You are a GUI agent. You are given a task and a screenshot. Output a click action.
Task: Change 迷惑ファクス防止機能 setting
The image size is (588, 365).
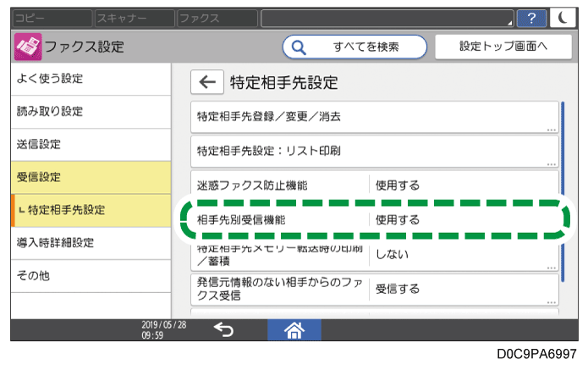(375, 185)
